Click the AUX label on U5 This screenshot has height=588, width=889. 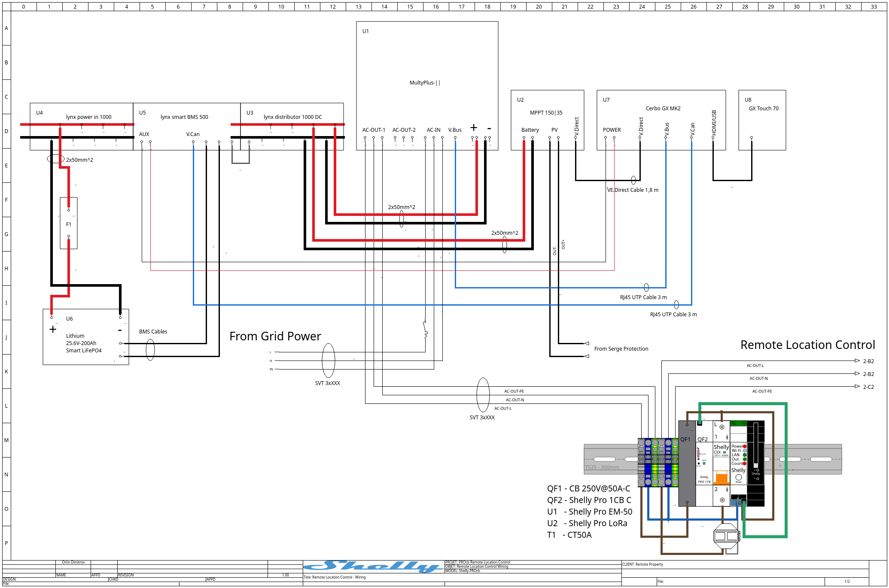tap(144, 134)
